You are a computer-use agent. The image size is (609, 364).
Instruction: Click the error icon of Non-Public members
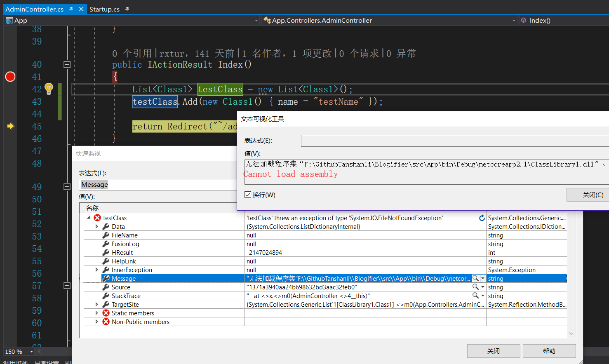[106, 322]
